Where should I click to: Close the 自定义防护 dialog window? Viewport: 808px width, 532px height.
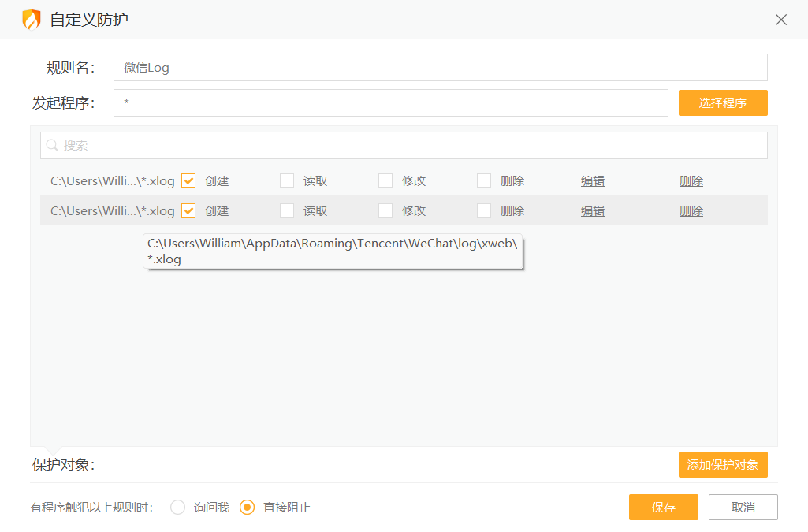[x=780, y=20]
